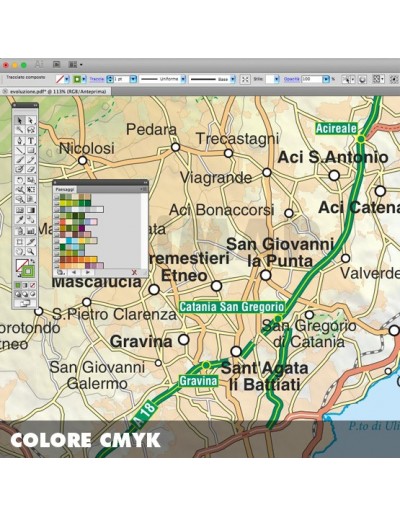Click the isolate selected object button

click(394, 79)
